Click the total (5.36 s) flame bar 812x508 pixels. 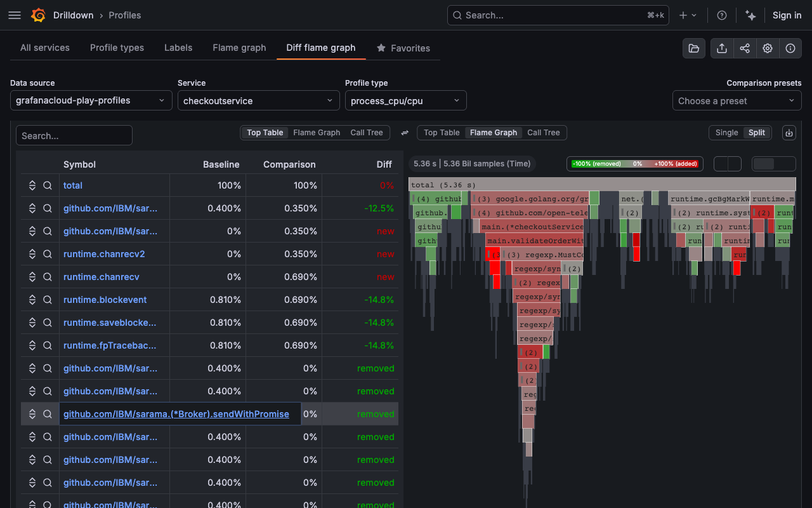602,185
